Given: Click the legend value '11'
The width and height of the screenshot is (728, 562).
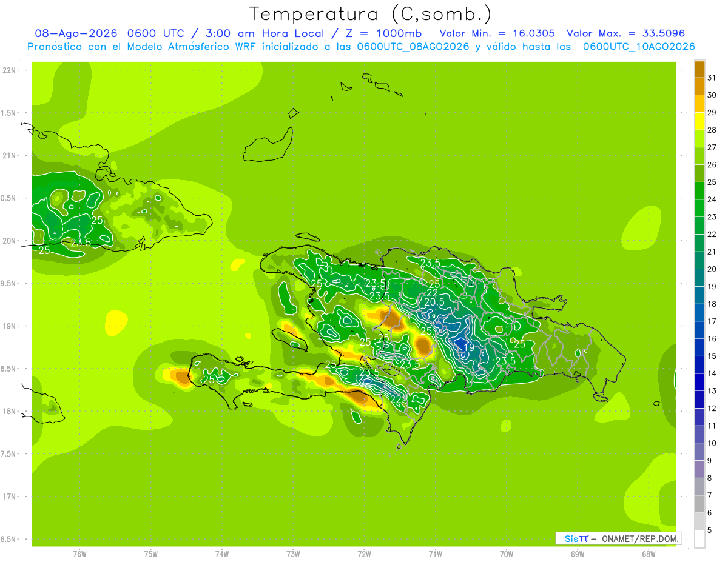Looking at the screenshot, I should coord(712,426).
